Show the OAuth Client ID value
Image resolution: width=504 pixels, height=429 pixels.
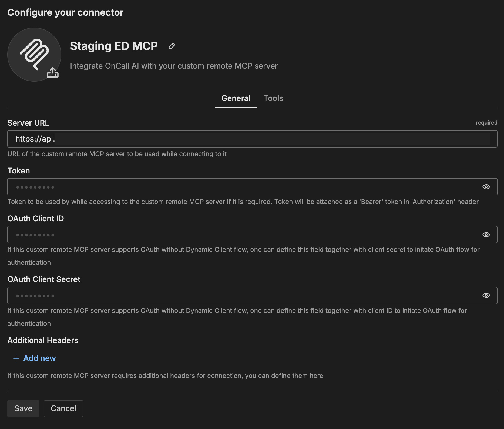pyautogui.click(x=486, y=235)
